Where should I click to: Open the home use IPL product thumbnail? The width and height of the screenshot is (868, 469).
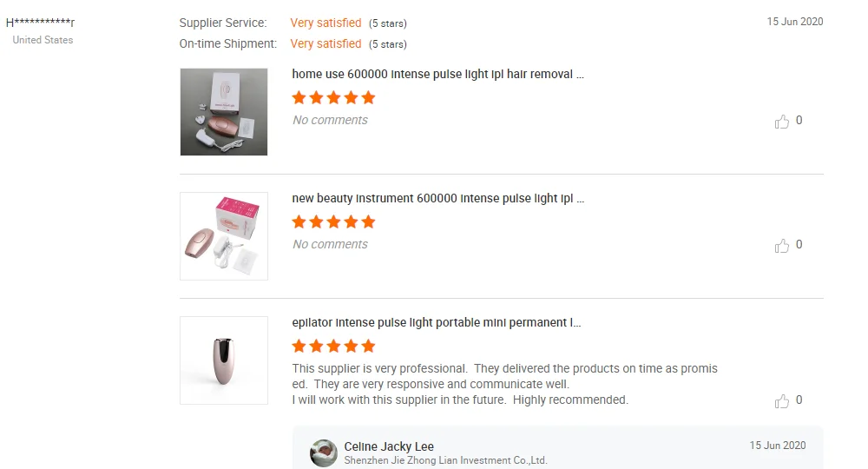point(224,112)
